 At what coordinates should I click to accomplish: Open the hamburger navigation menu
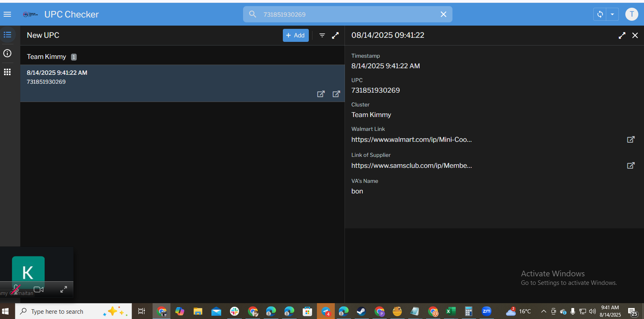[7, 14]
